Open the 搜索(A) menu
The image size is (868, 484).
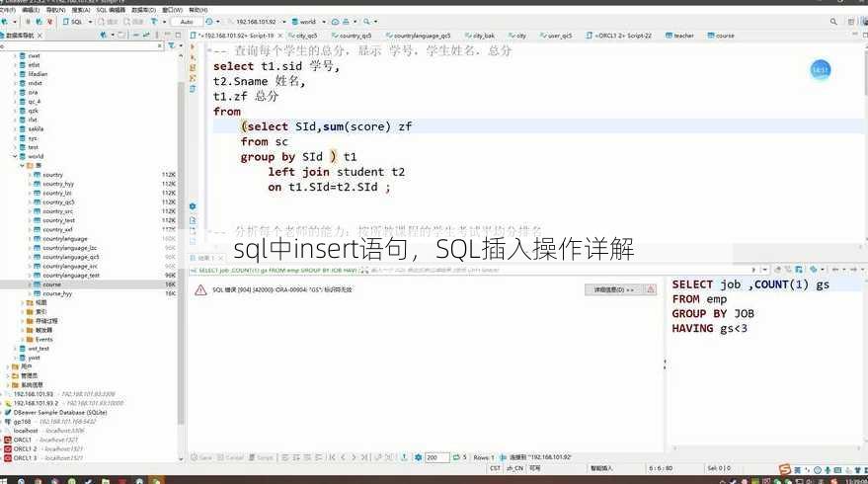tap(81, 10)
